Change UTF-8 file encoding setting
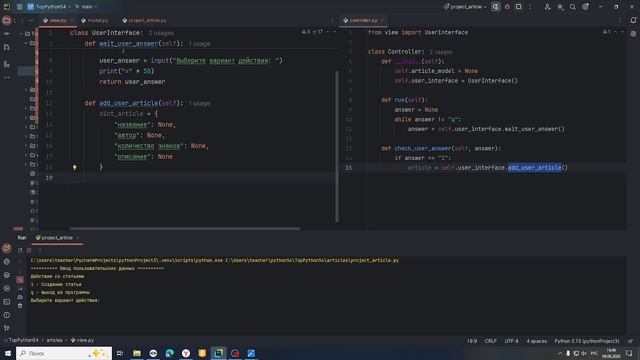 pyautogui.click(x=511, y=341)
